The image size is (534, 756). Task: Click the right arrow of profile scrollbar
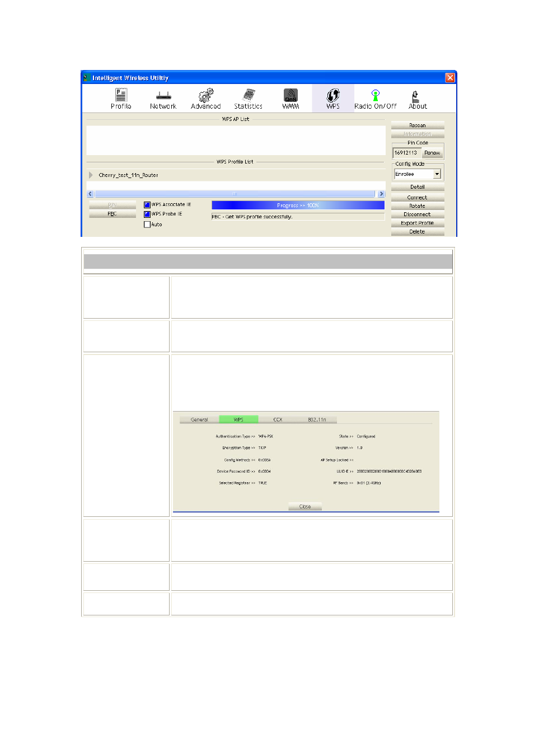click(x=381, y=194)
